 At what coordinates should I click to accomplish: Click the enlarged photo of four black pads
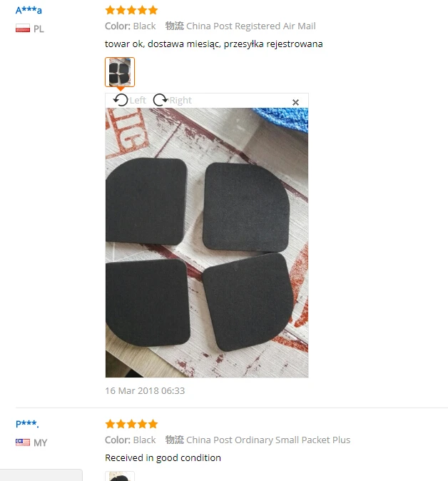click(207, 243)
